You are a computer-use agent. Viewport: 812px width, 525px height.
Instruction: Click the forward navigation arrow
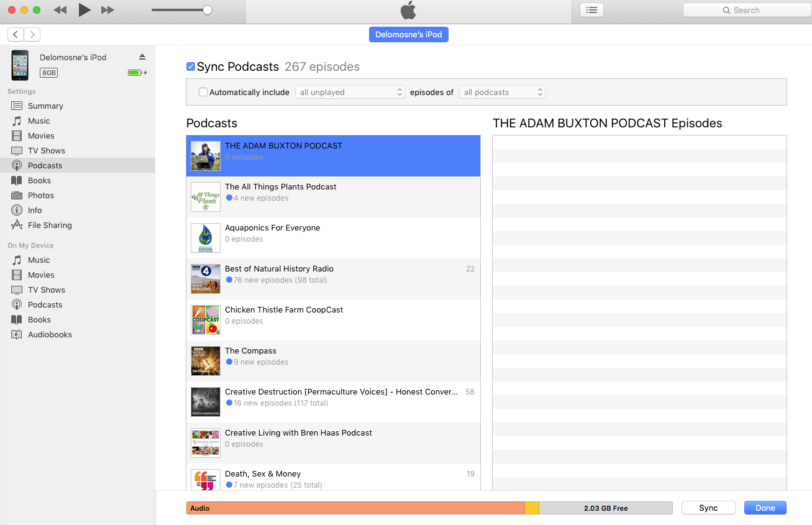(32, 35)
